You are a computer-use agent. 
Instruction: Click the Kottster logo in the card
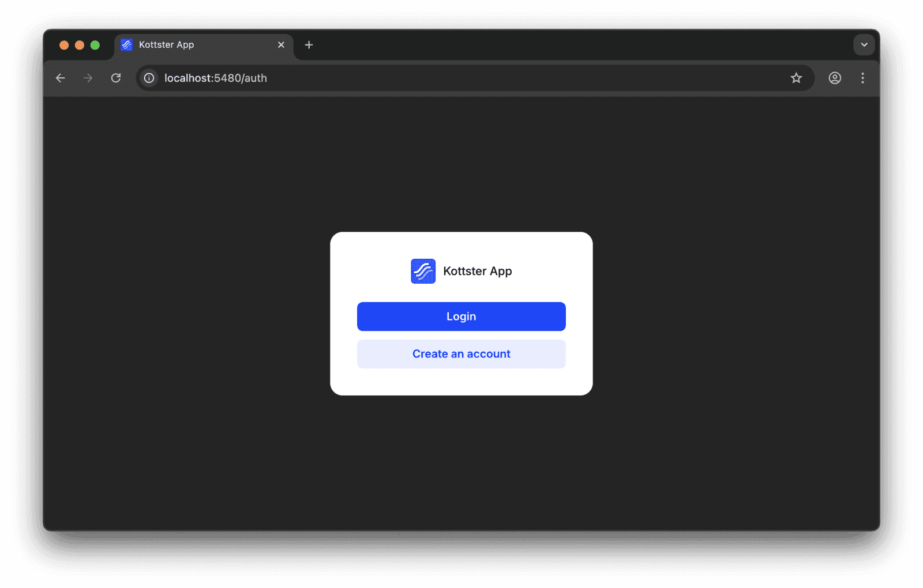click(423, 271)
